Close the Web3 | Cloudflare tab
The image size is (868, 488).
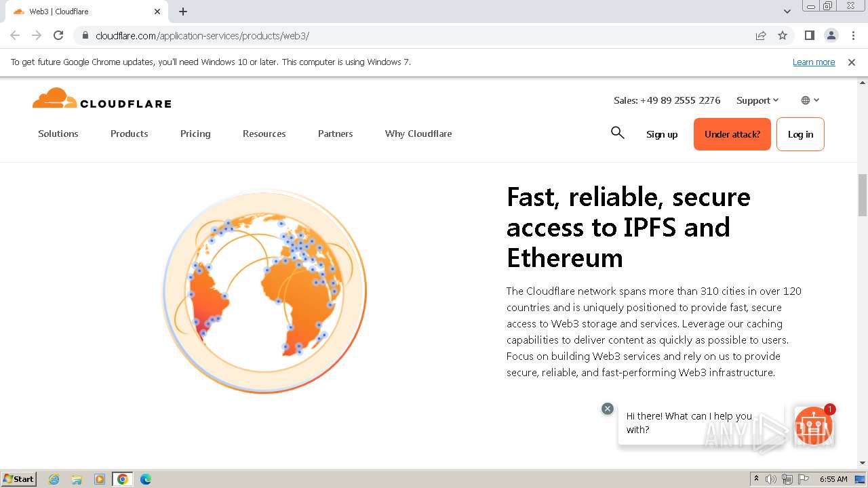(x=157, y=12)
